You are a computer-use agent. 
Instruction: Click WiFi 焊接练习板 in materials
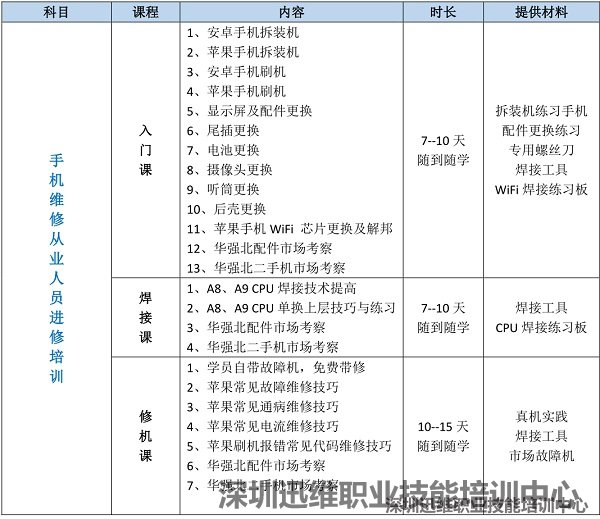pos(541,189)
